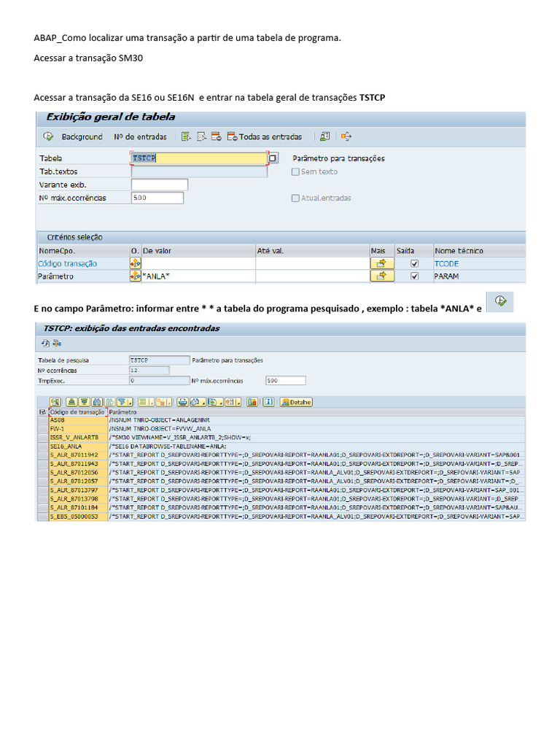Select the S_ALR_87013797 cell
The width and height of the screenshot is (560, 747).
coord(78,490)
